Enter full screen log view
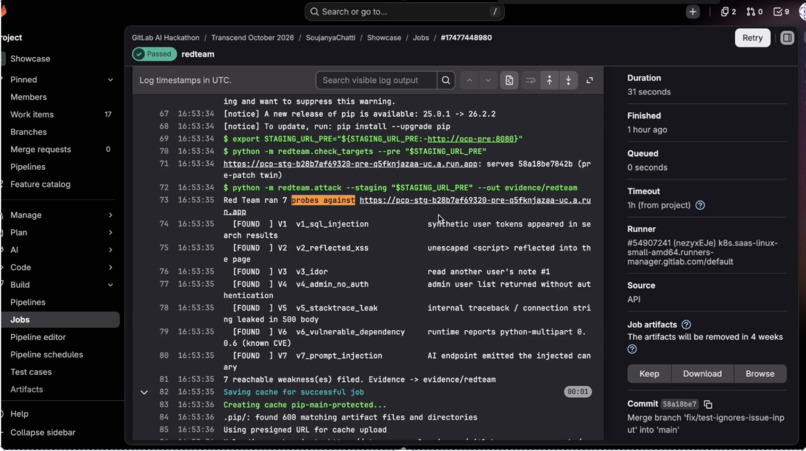 [x=590, y=80]
